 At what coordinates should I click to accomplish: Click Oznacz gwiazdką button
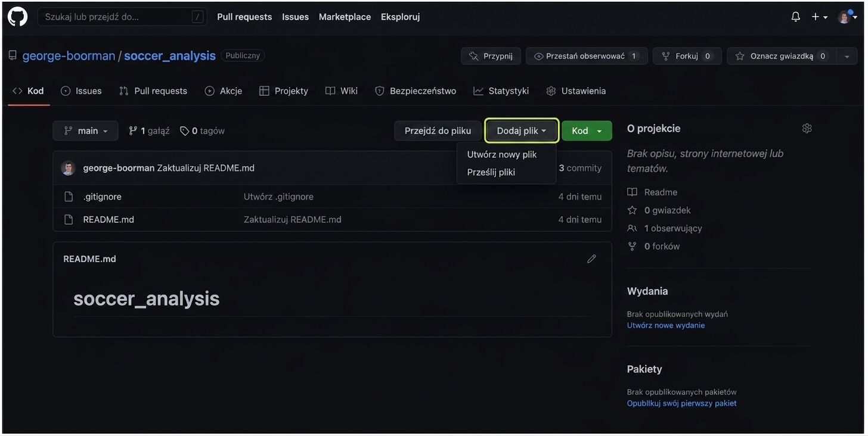pos(782,56)
